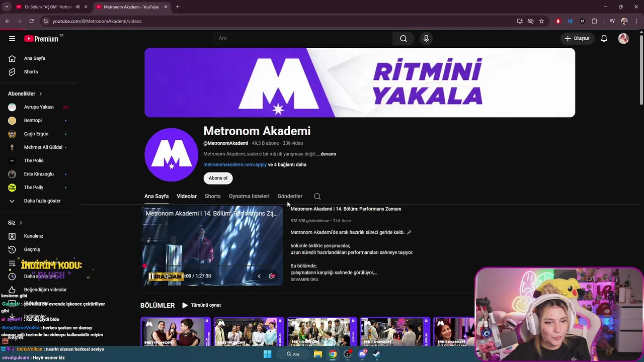Screen dimensions: 644x362
Task: Open Chrome three-dot menu
Action: [636, 21]
